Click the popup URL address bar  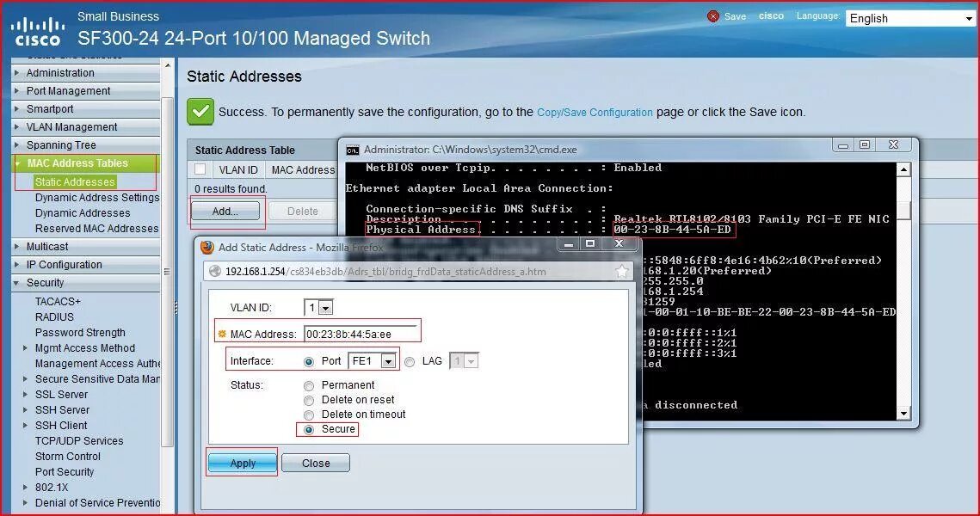(417, 271)
